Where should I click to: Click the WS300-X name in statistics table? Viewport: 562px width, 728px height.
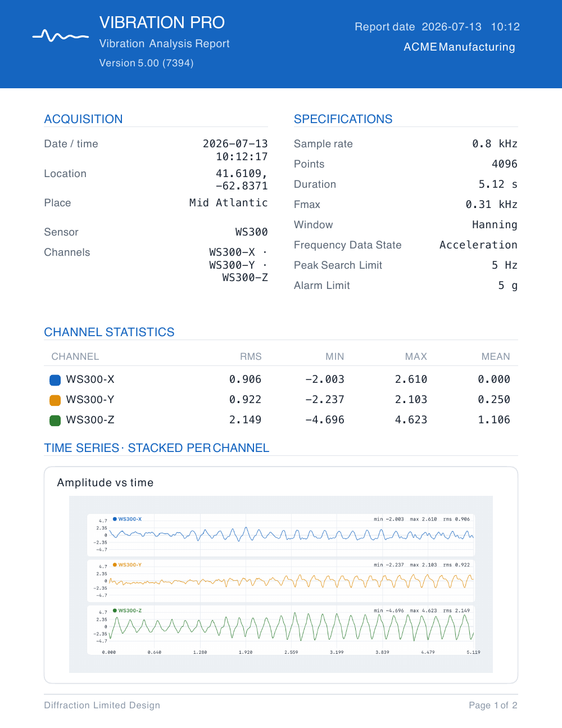[90, 379]
